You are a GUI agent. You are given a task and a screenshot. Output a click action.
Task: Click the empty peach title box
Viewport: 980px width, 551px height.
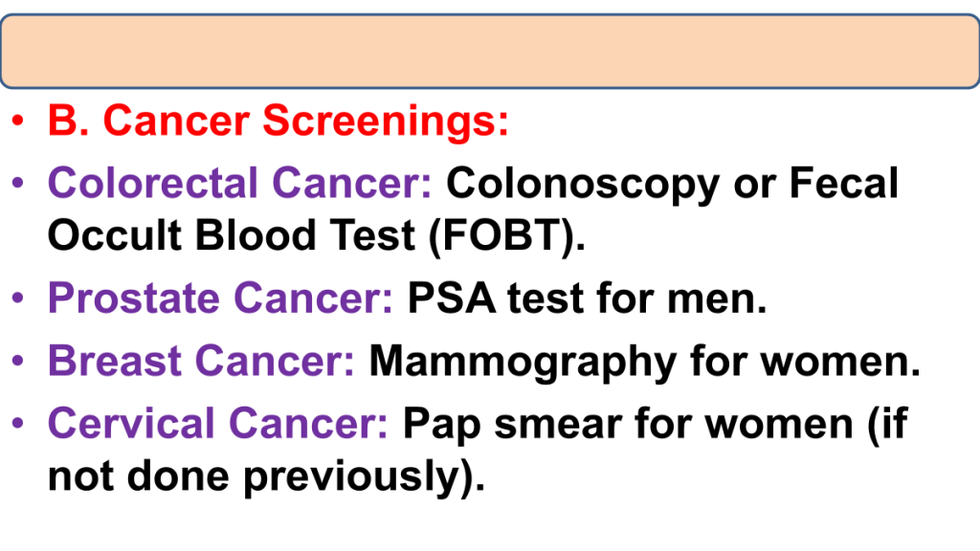pos(490,51)
